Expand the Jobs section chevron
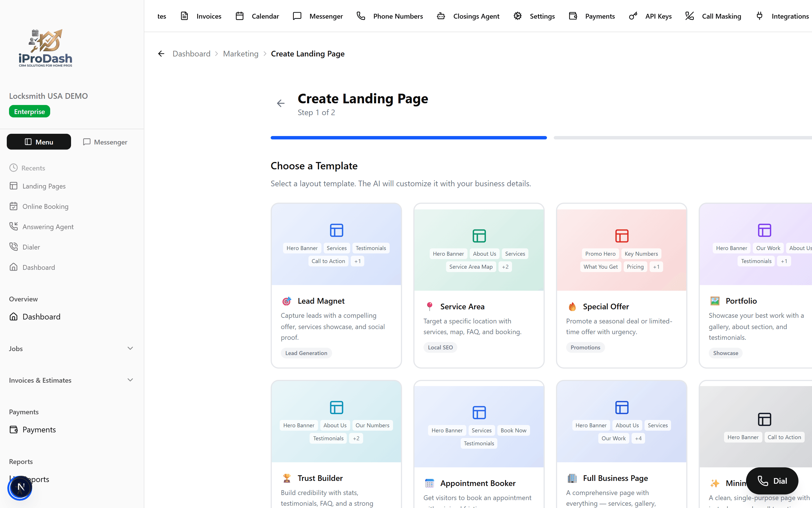The height and width of the screenshot is (508, 812). [x=130, y=349]
